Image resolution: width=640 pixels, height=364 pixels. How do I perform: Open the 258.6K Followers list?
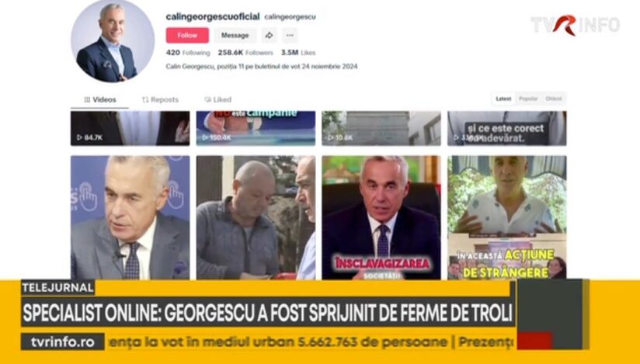pos(245,53)
